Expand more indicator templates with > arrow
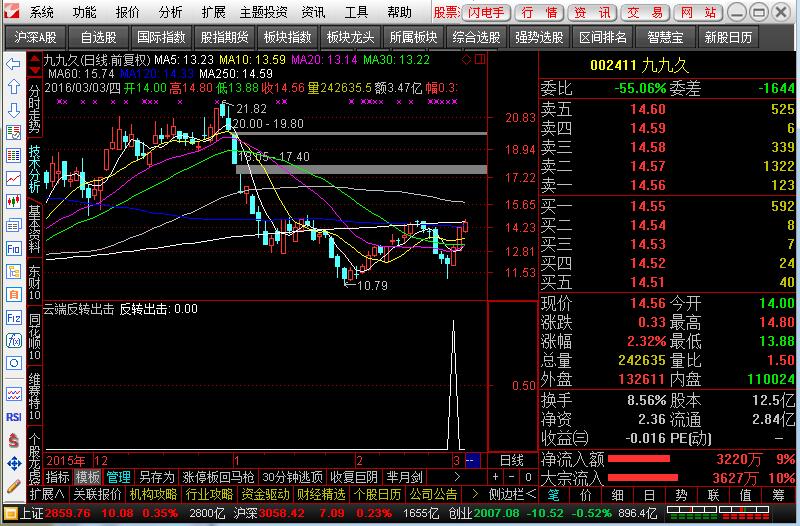Screen dimensions: 800x526 click(x=457, y=477)
